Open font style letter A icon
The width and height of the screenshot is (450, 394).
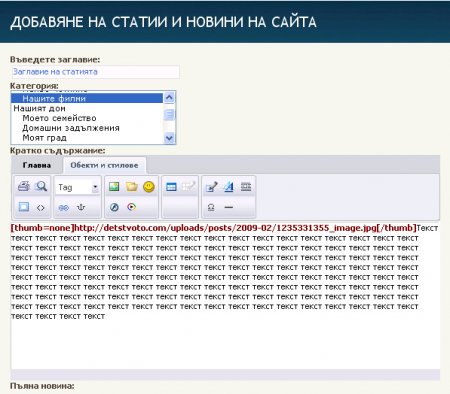pyautogui.click(x=229, y=187)
